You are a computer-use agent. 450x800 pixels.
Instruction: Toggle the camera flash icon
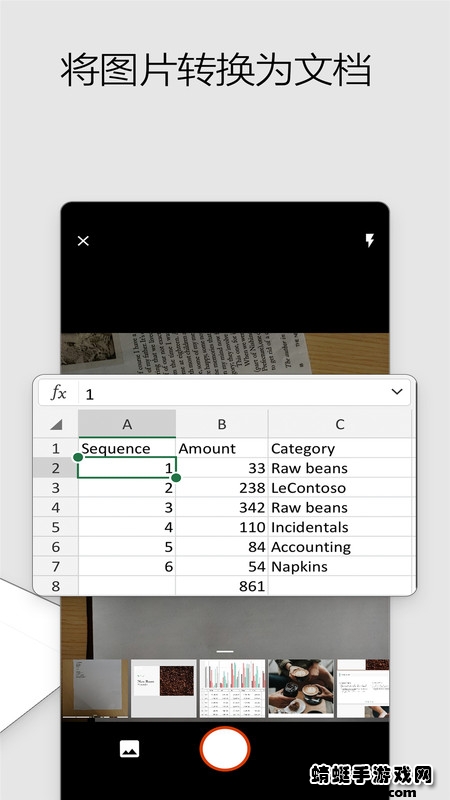tap(369, 241)
